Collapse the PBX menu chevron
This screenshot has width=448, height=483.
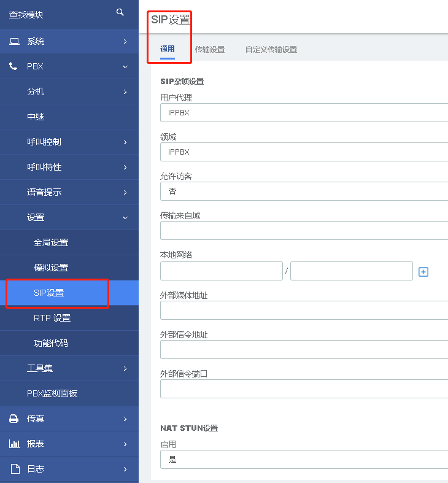click(125, 67)
